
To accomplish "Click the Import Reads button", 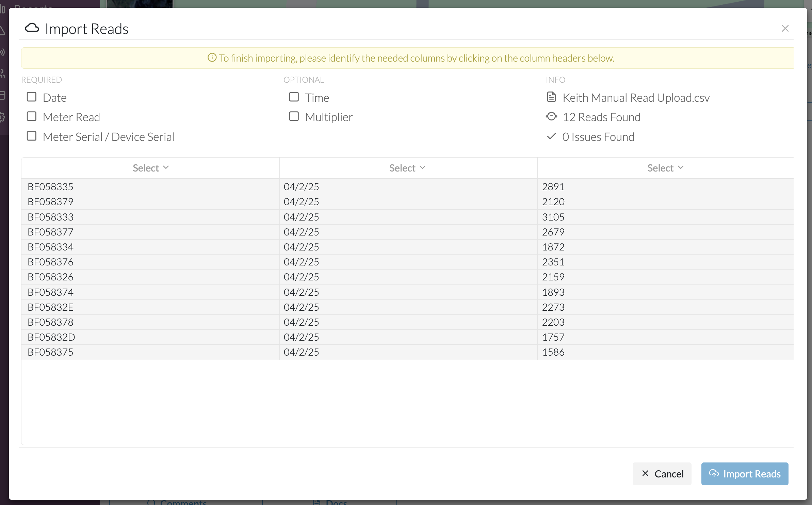I will click(745, 474).
